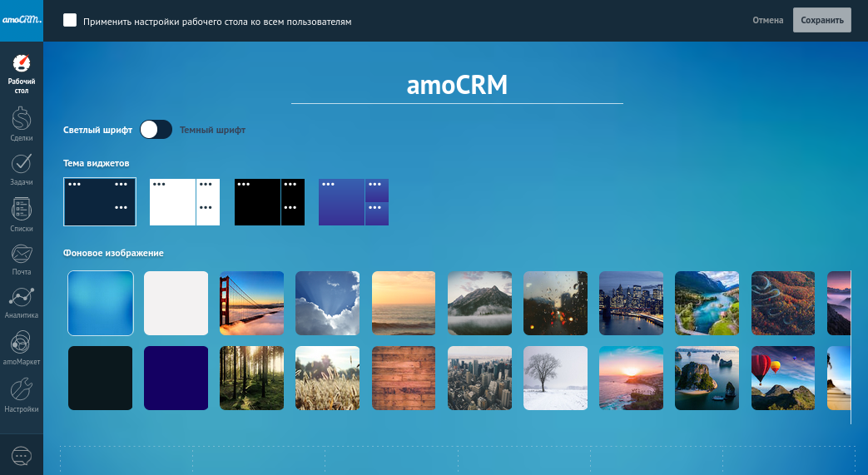Click the chat bubble icon in sidebar
This screenshot has width=868, height=475.
pyautogui.click(x=22, y=456)
